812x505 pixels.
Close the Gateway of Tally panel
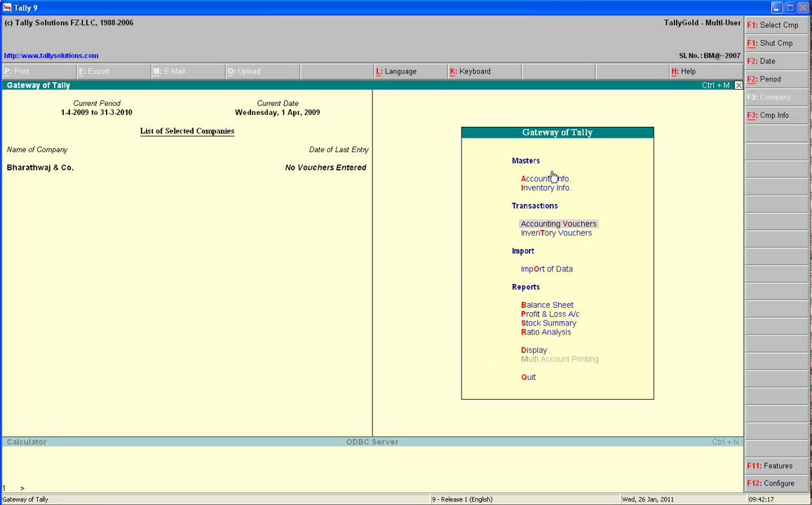coord(738,86)
